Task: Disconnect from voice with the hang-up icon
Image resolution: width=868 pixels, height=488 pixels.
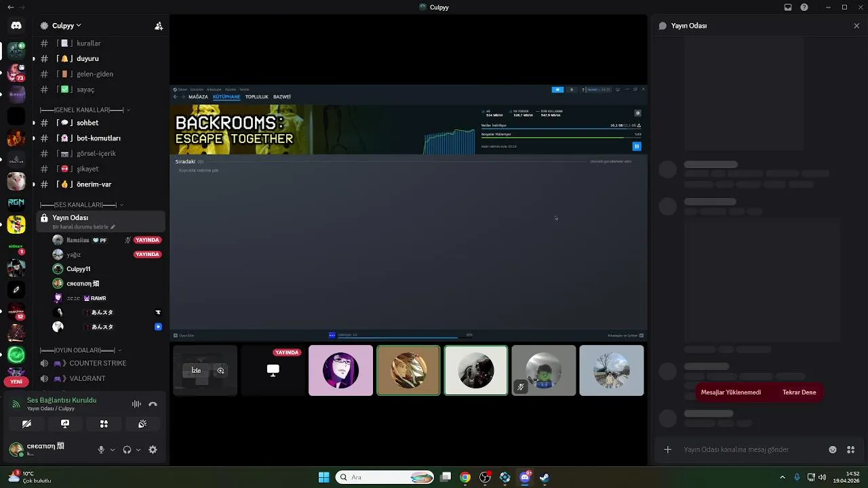Action: (x=153, y=404)
